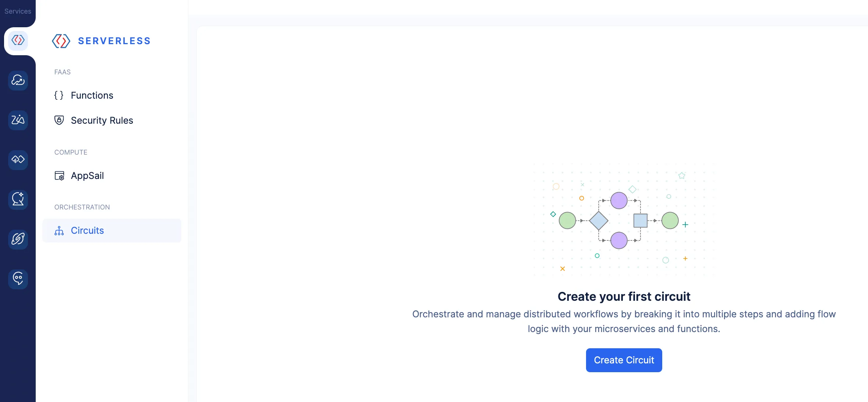
Task: Open the crystal ball sparkle service icon
Action: [18, 200]
